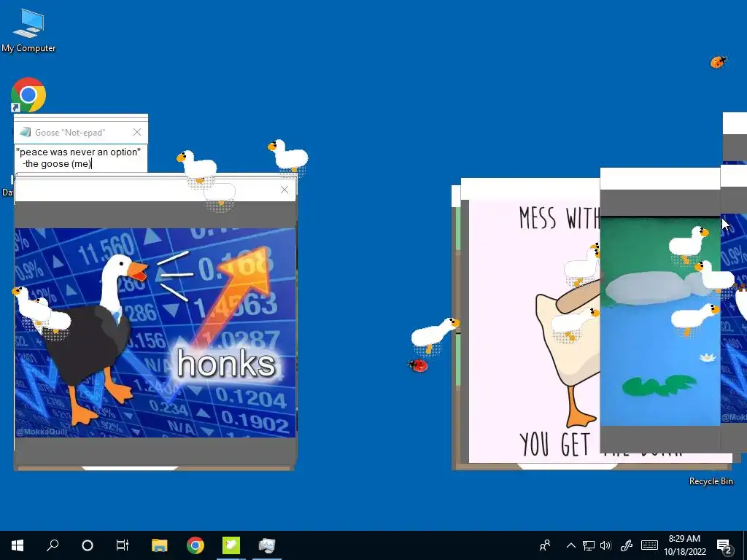Select the honks stock meme image
747x560 pixels.
[155, 332]
